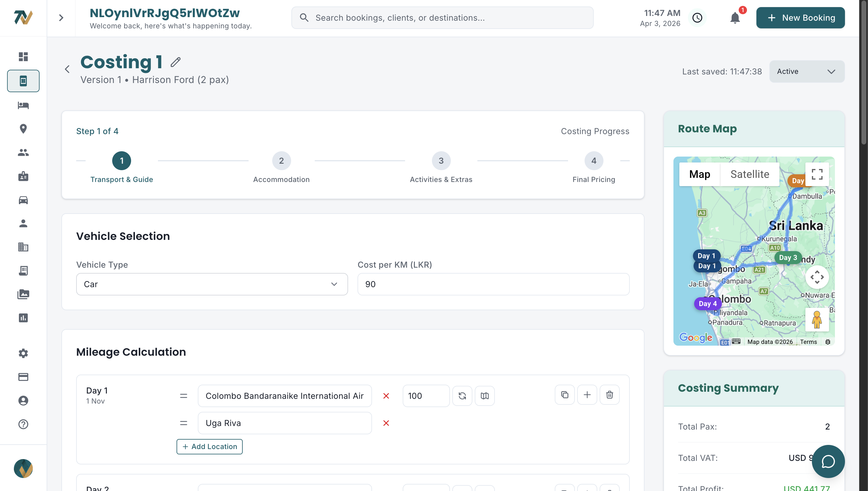
Task: Click the Cost per KM field showing 90
Action: click(x=493, y=284)
